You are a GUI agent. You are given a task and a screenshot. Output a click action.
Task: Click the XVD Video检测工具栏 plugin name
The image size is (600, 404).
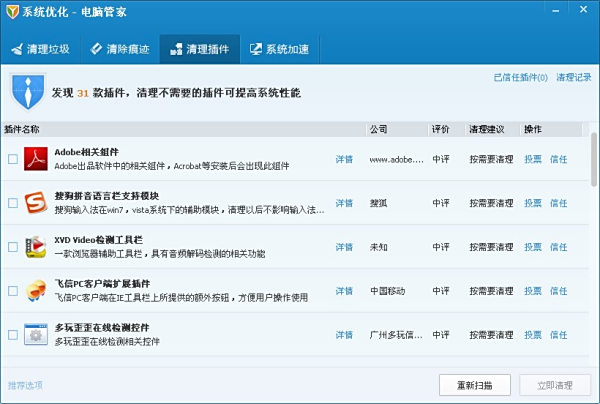(99, 240)
